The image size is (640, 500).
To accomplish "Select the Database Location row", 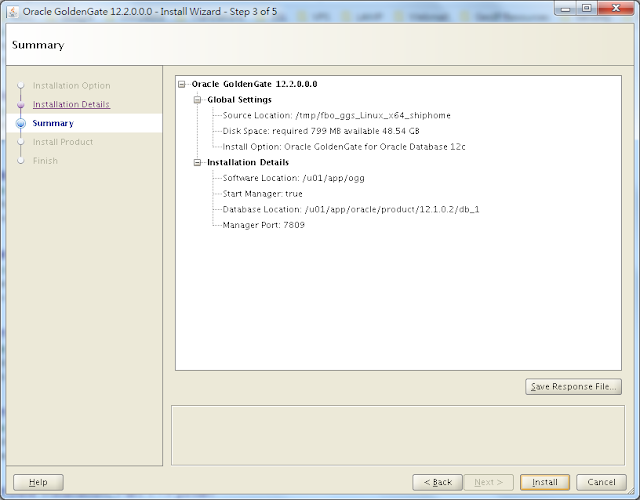I will (351, 210).
